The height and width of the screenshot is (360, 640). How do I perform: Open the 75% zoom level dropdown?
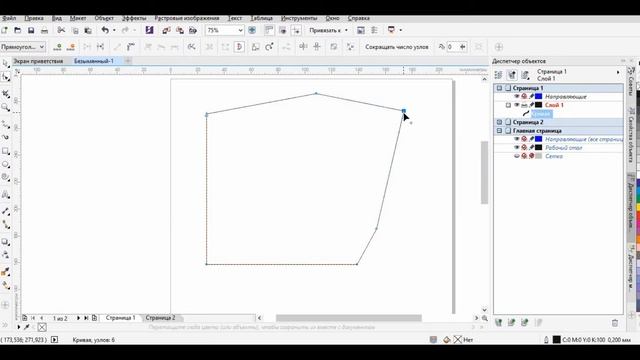coord(240,30)
